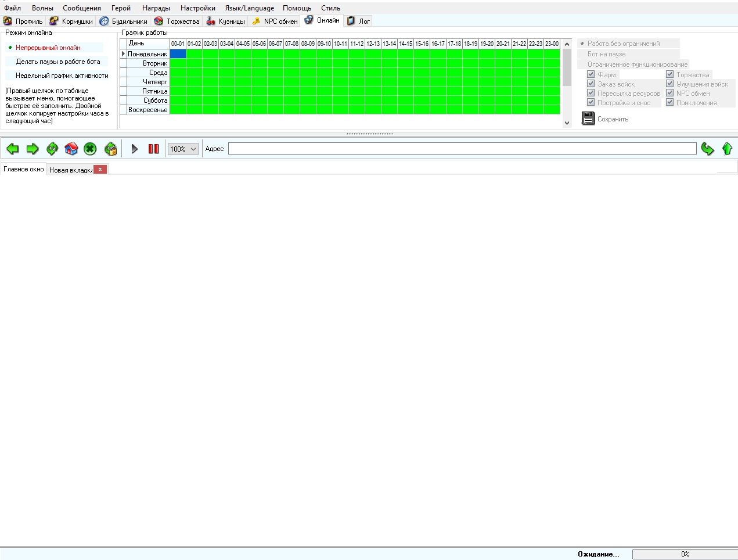Start the bot with the play button
This screenshot has height=560, width=738.
point(135,149)
